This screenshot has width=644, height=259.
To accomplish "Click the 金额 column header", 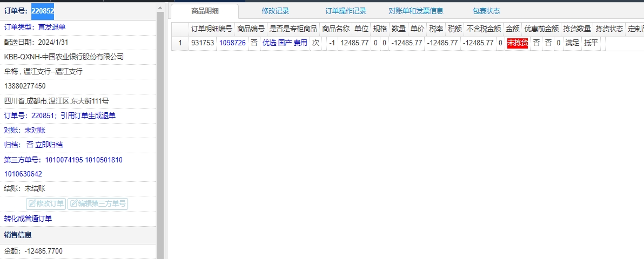I will [x=513, y=29].
